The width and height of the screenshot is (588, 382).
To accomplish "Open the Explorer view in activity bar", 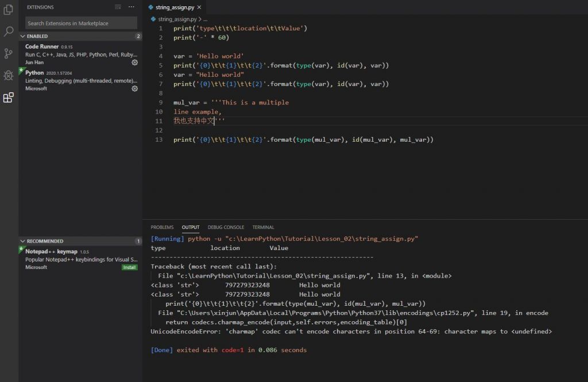I will (9, 10).
